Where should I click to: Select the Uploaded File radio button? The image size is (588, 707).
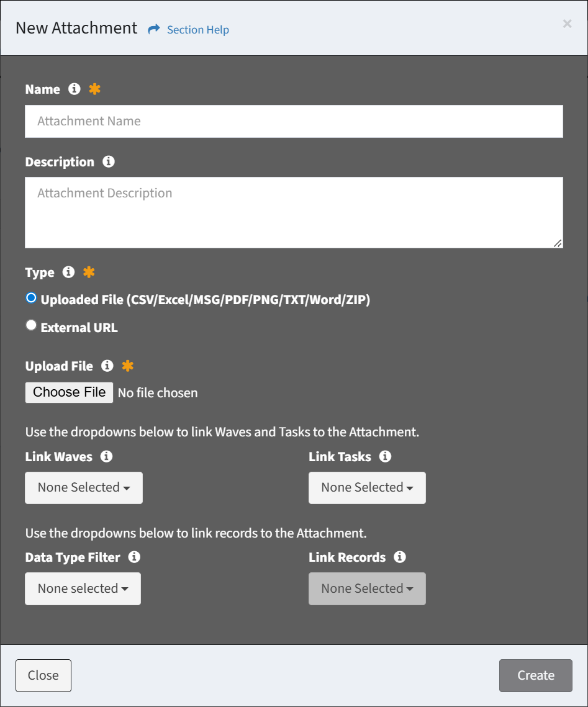(x=31, y=298)
